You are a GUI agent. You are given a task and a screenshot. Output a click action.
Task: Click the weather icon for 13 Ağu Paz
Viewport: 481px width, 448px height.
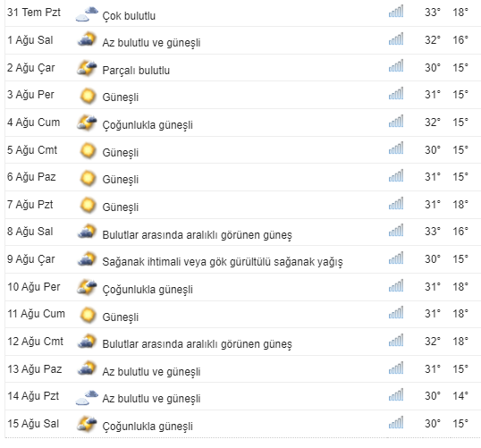click(87, 368)
